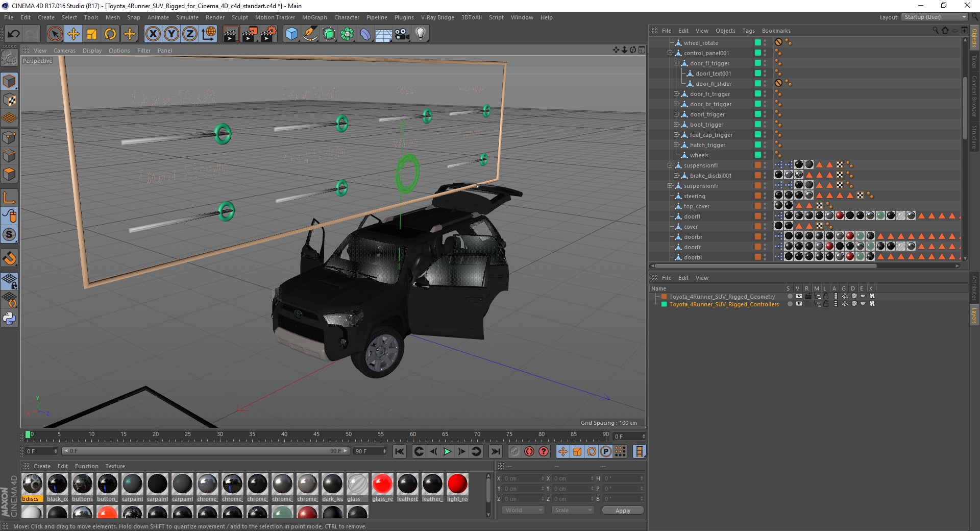This screenshot has width=980, height=531.
Task: Toggle Z axis lock icon
Action: pyautogui.click(x=190, y=34)
